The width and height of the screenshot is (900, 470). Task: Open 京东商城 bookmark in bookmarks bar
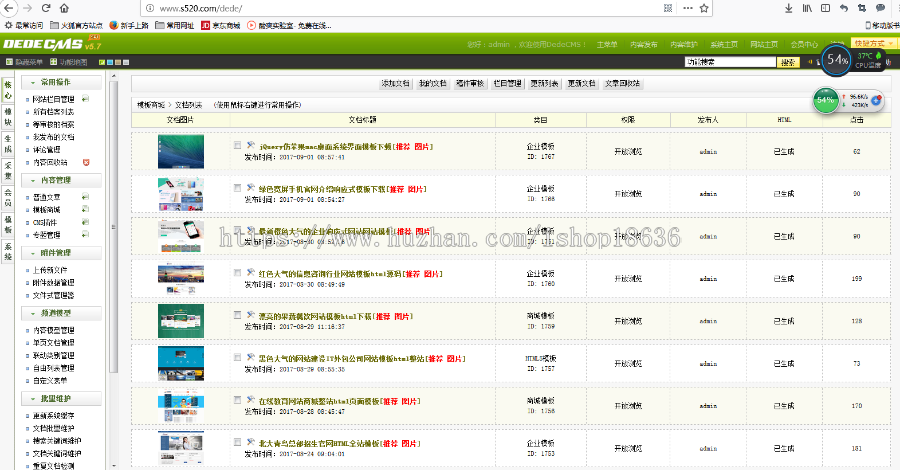click(x=221, y=25)
